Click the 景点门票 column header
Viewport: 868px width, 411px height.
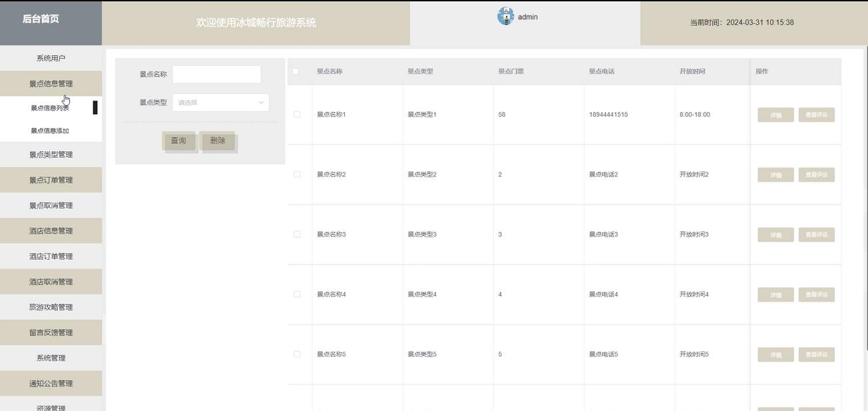pos(511,71)
